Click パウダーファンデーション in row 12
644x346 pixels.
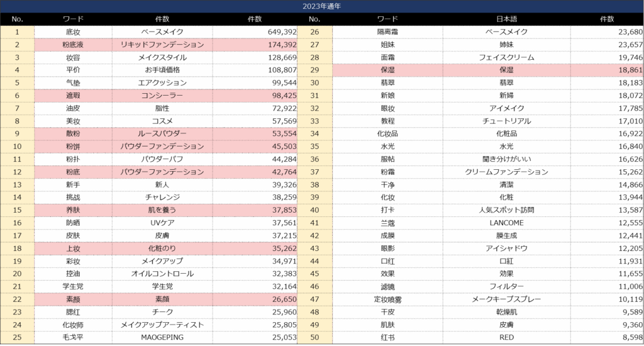point(162,172)
